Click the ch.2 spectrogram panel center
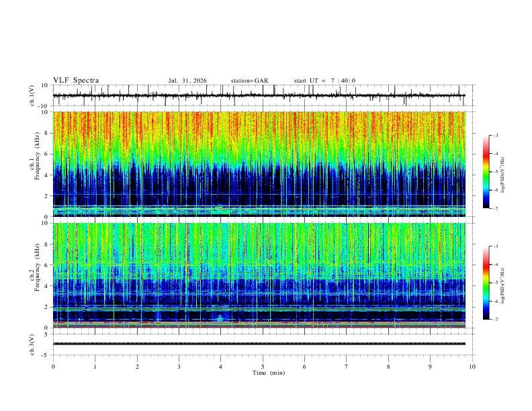 [x=259, y=275]
